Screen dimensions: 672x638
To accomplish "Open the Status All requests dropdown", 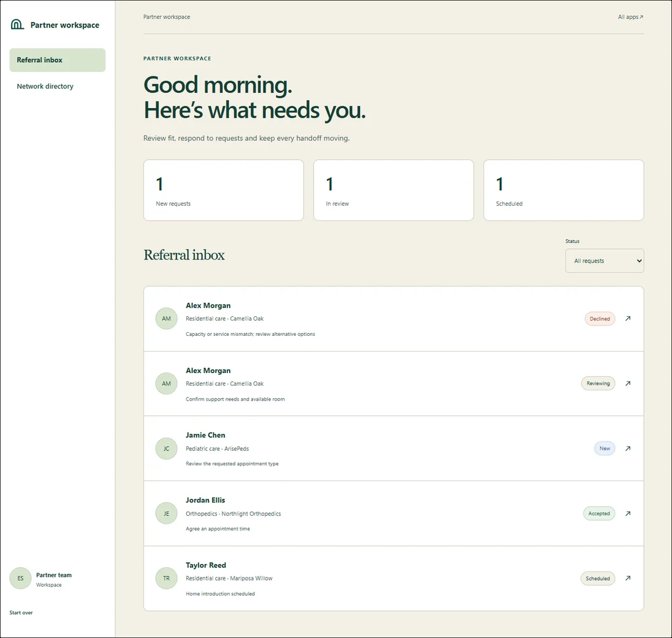I will click(604, 261).
